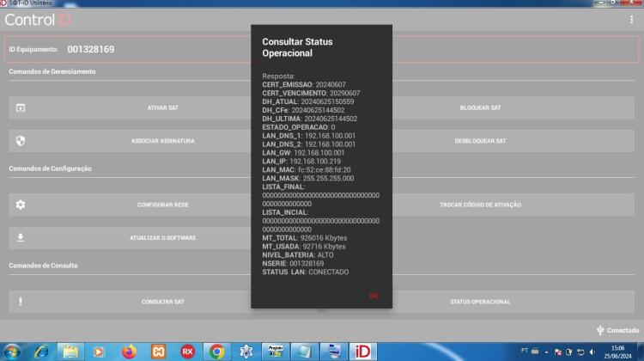Open the file explorer taskbar icon

pyautogui.click(x=70, y=352)
